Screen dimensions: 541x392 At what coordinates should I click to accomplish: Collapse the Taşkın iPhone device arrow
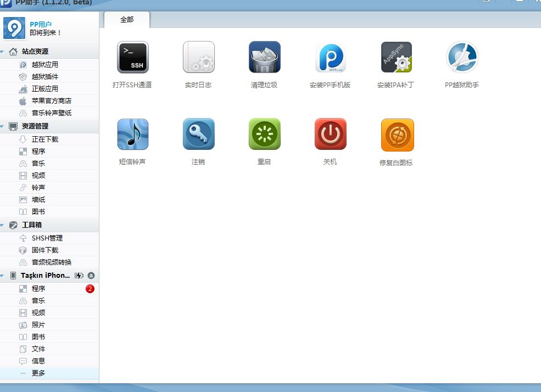click(x=2, y=276)
